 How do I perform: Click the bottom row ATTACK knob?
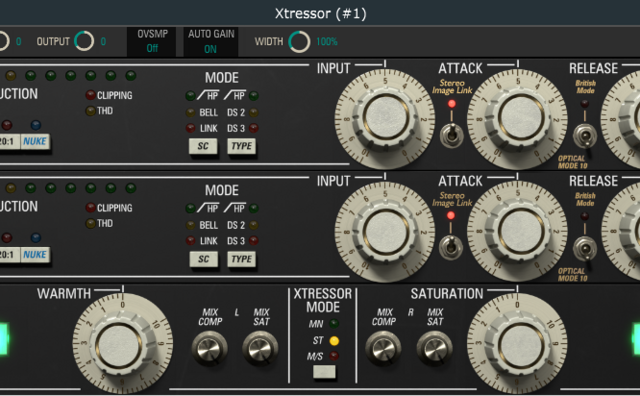518,231
